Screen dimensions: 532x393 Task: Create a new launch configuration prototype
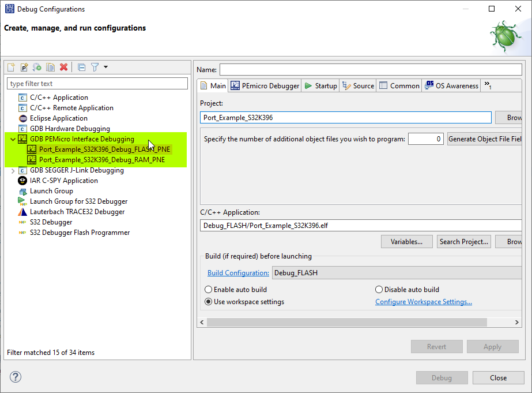coord(23,67)
